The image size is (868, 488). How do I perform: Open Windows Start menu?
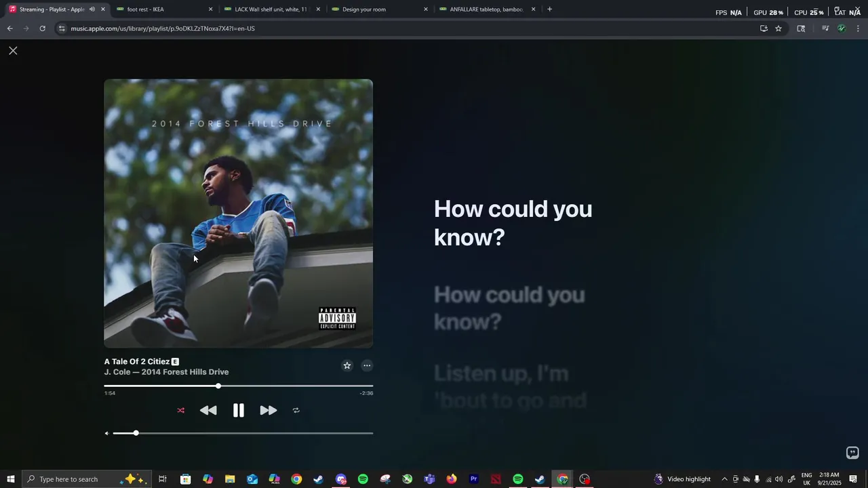click(x=11, y=479)
